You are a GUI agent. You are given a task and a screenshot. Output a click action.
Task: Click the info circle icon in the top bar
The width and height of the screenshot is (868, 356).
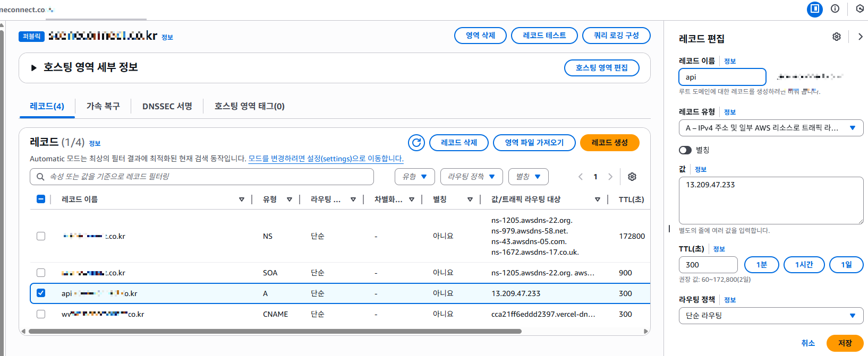click(x=835, y=8)
